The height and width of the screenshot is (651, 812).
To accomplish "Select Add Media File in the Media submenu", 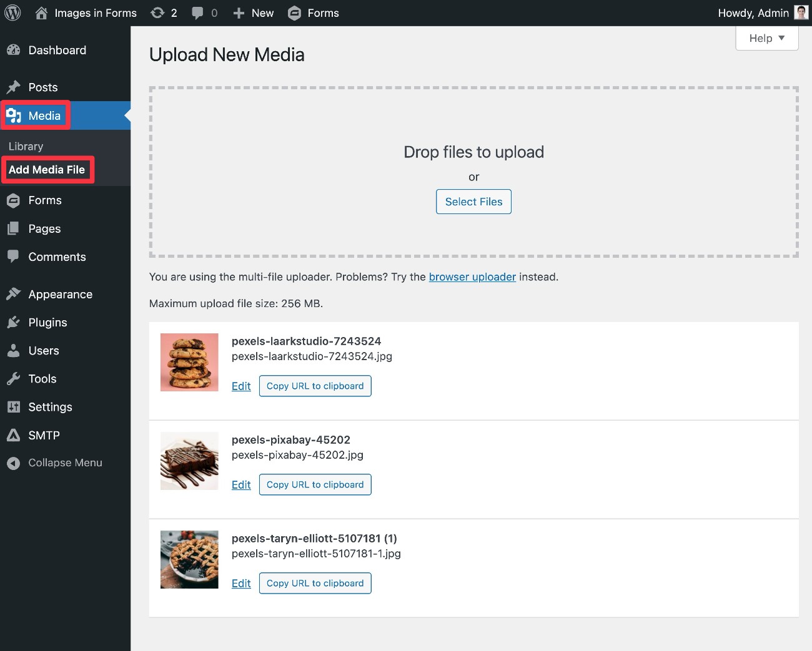I will coord(47,169).
